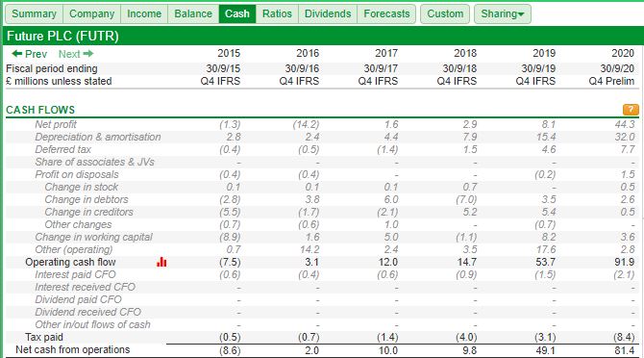Switch to the Summary tab
The image size is (644, 358).
tap(34, 14)
